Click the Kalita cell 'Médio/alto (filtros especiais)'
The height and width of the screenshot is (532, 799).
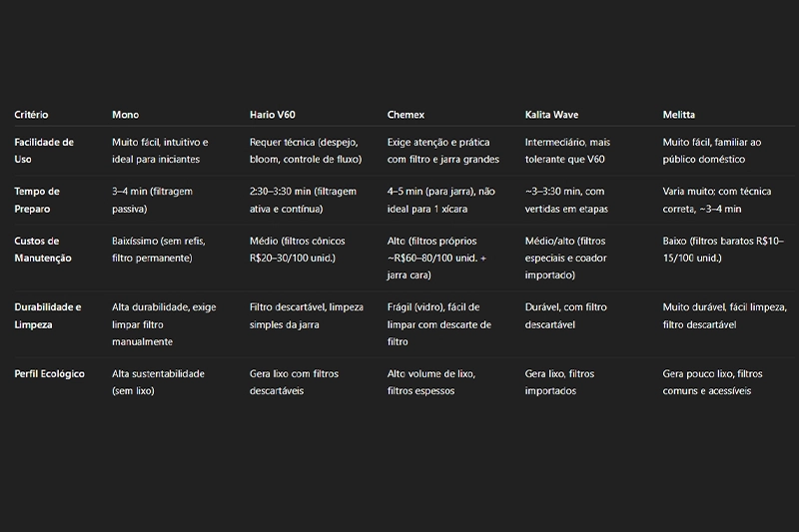coord(565,258)
